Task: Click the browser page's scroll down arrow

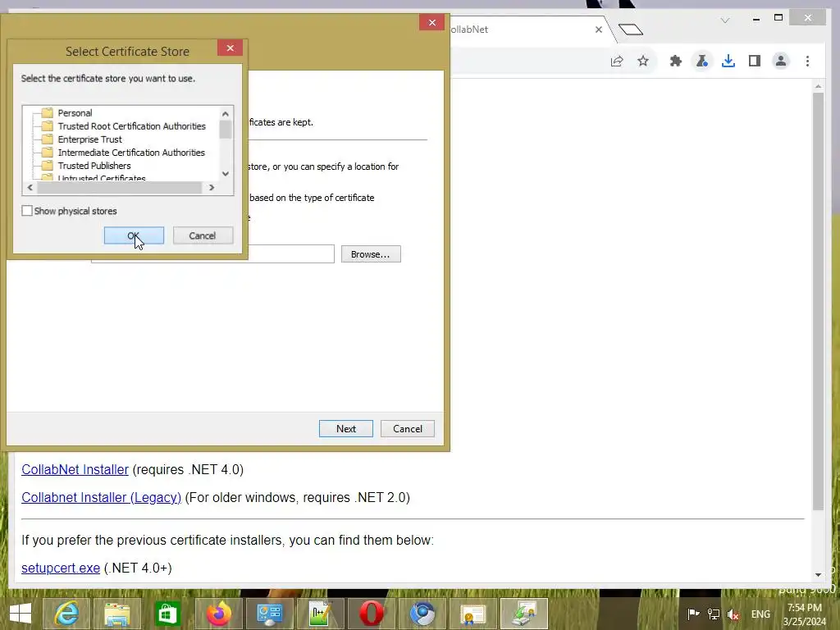Action: click(818, 575)
